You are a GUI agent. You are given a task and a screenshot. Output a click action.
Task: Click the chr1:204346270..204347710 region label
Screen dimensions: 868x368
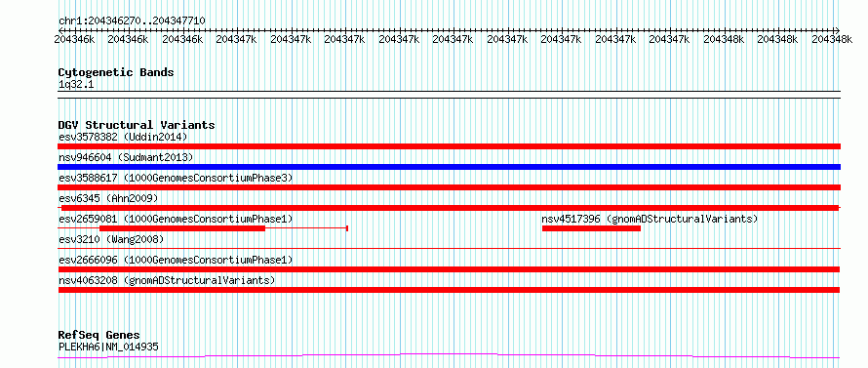point(132,21)
